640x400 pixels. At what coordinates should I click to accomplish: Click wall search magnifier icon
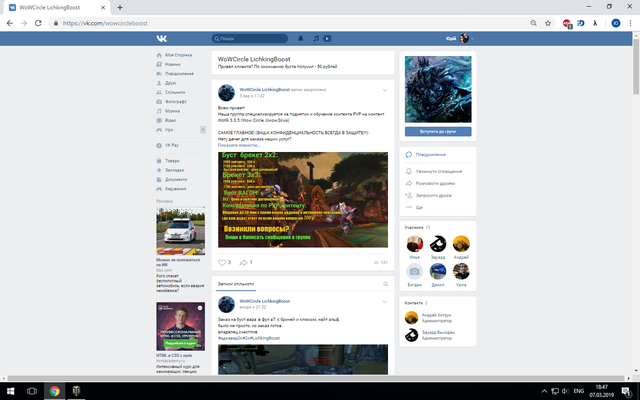[x=385, y=284]
